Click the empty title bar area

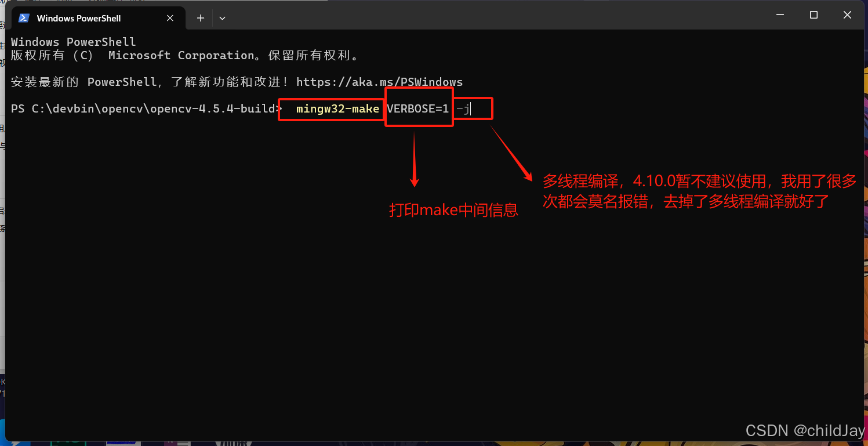pos(493,16)
